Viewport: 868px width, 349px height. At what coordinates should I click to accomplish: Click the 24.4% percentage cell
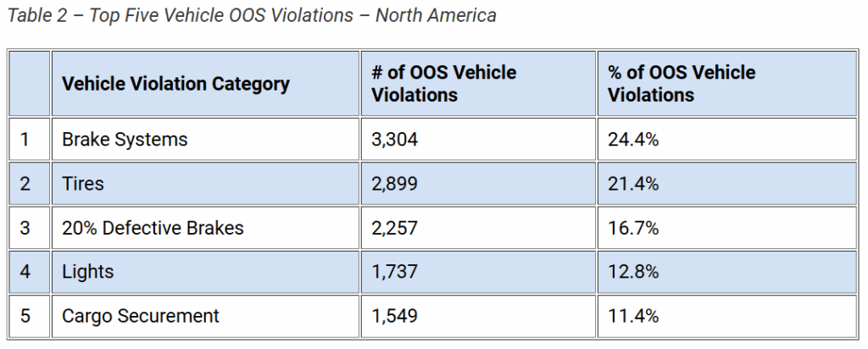pos(633,139)
